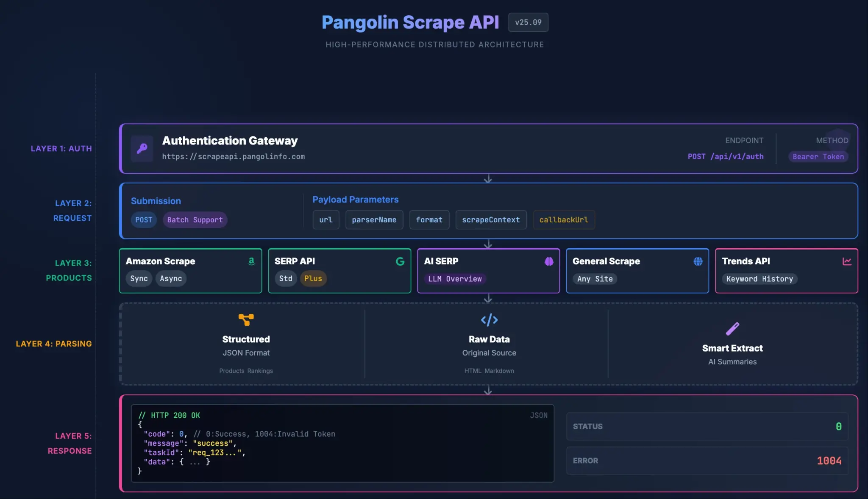Click the pen icon above Smart Extract

(x=732, y=328)
